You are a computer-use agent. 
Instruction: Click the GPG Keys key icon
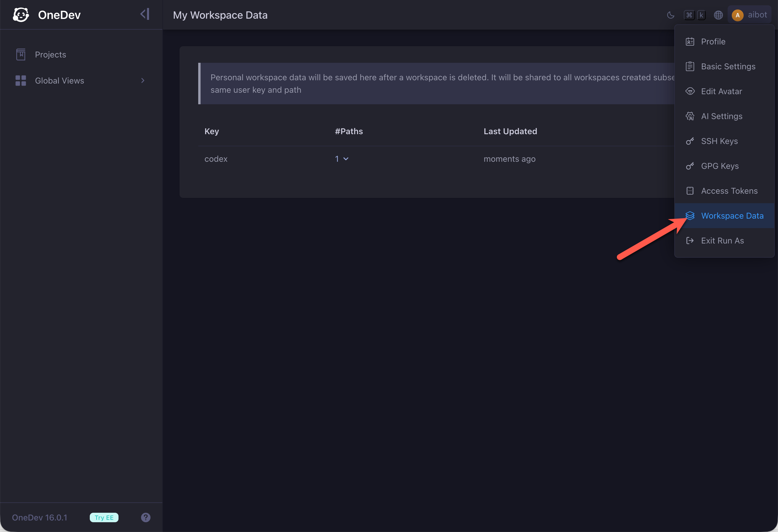[690, 166]
